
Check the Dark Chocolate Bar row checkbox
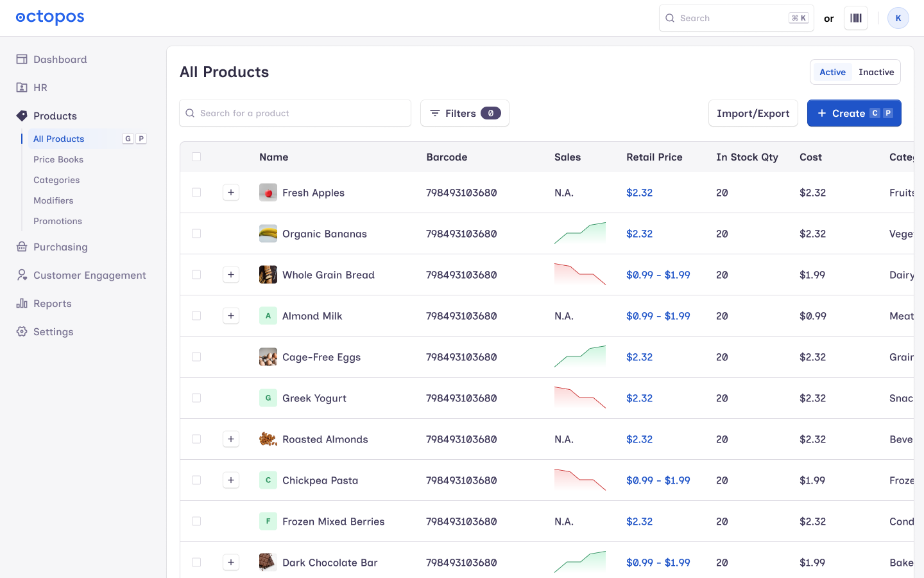click(x=196, y=563)
